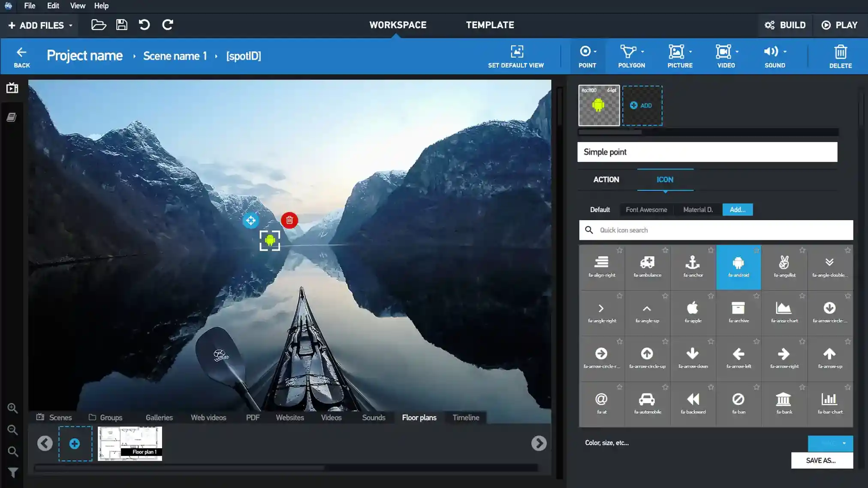Click the fa-android icon in panel

[x=738, y=266]
